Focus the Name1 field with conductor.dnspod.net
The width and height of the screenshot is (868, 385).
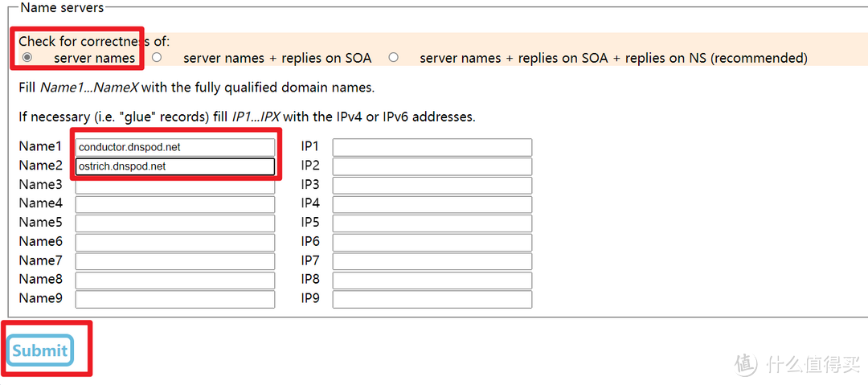tap(175, 147)
